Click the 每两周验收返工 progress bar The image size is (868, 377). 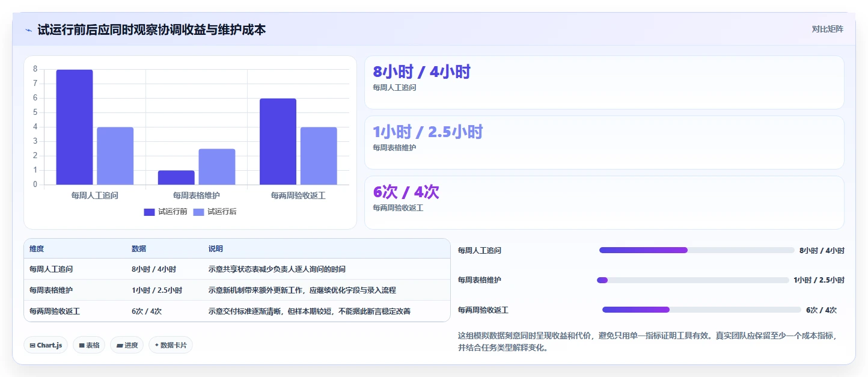point(701,310)
